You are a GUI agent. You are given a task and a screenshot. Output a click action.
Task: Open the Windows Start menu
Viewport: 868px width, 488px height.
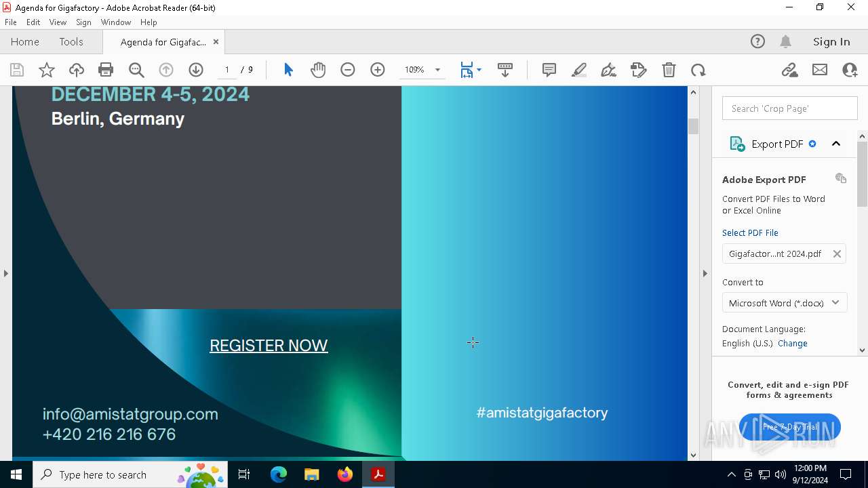16,474
